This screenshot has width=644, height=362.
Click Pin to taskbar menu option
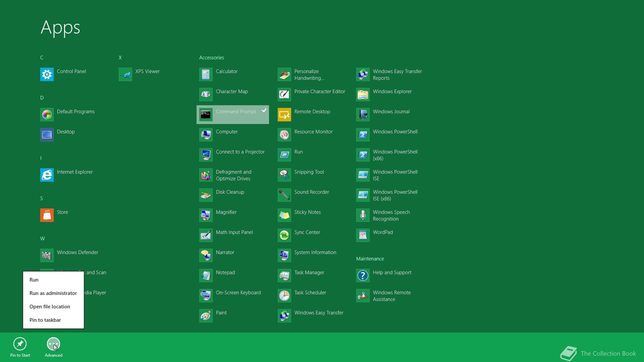45,320
